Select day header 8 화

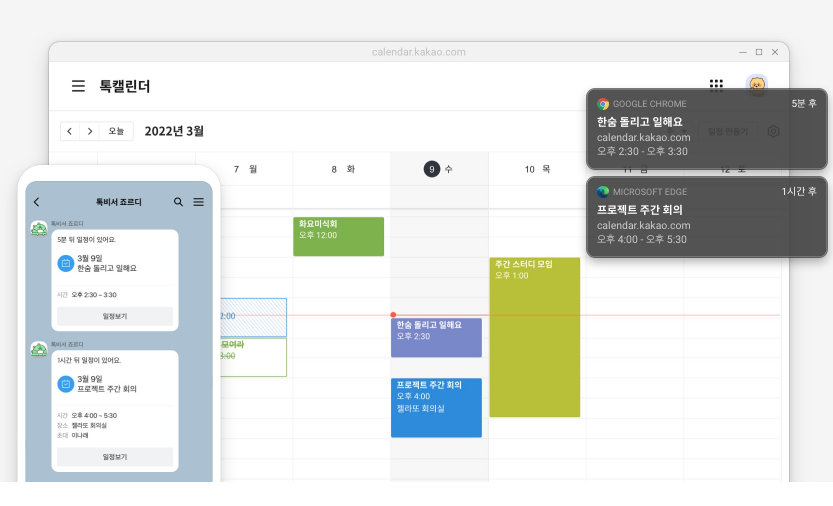pos(343,169)
